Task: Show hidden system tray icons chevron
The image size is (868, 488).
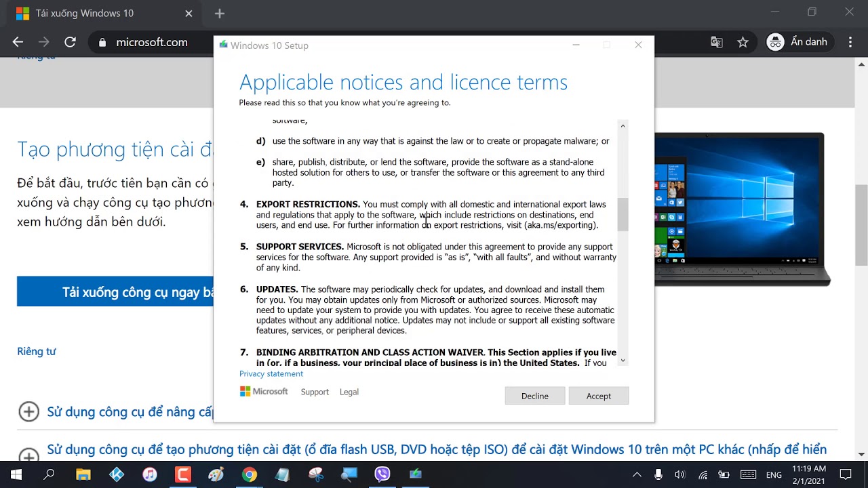Action: 637,474
